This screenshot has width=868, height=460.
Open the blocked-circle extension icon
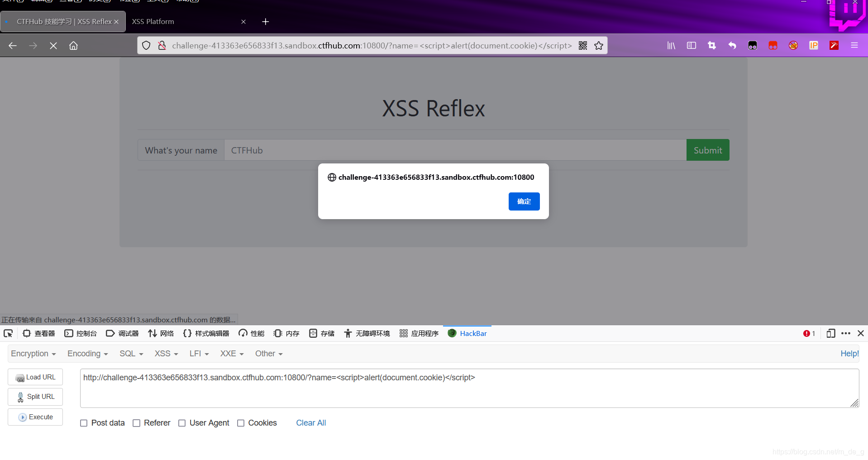tap(793, 46)
